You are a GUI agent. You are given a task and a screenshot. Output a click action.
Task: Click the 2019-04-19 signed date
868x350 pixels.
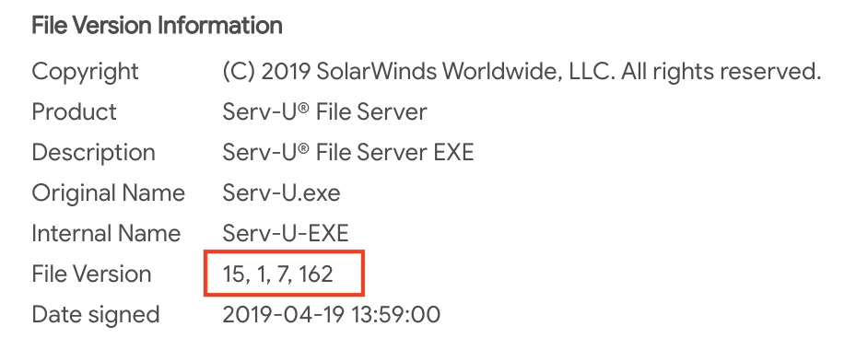285,314
